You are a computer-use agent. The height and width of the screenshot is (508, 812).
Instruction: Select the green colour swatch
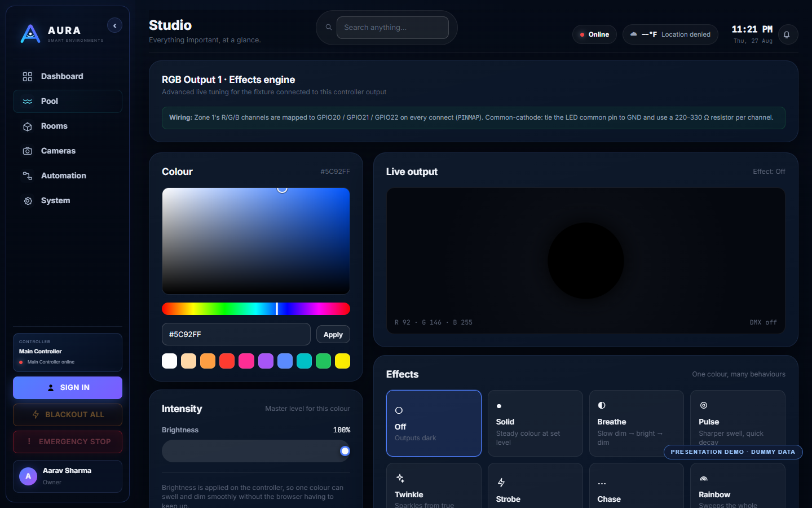[323, 361]
